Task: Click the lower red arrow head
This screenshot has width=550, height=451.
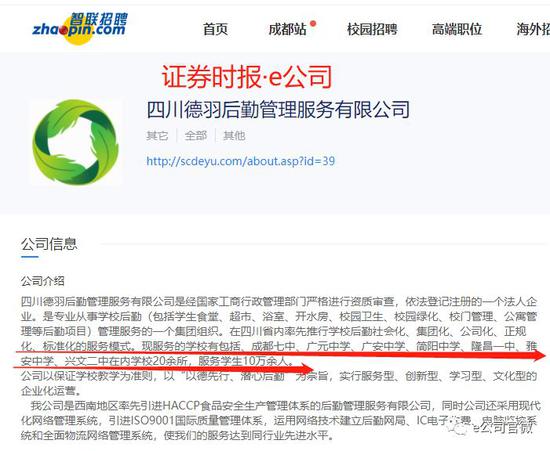Action: (x=304, y=369)
